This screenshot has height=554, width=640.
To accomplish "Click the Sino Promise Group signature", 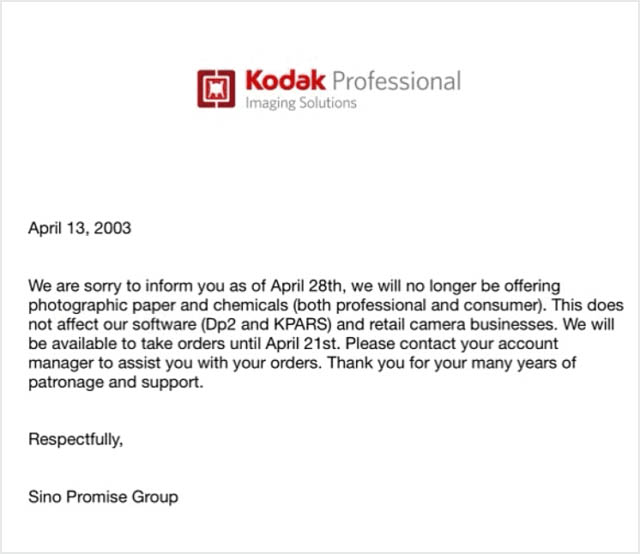I will click(x=103, y=497).
